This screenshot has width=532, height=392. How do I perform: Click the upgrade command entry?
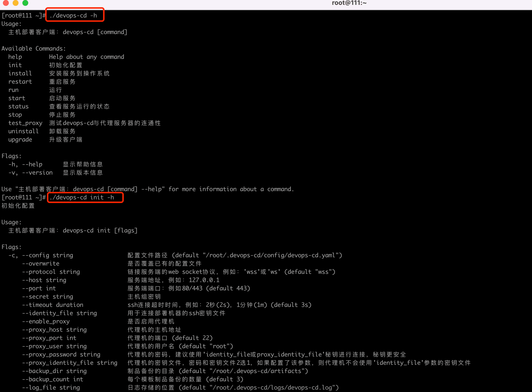20,140
